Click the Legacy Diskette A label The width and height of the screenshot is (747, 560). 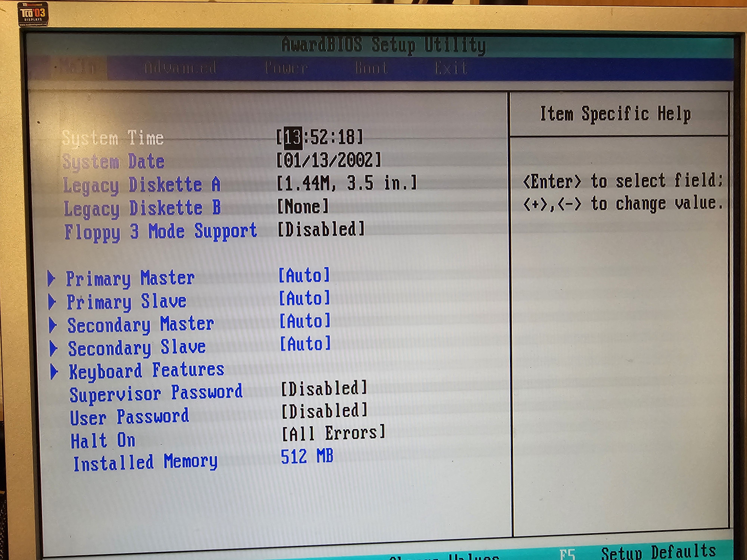pyautogui.click(x=142, y=185)
